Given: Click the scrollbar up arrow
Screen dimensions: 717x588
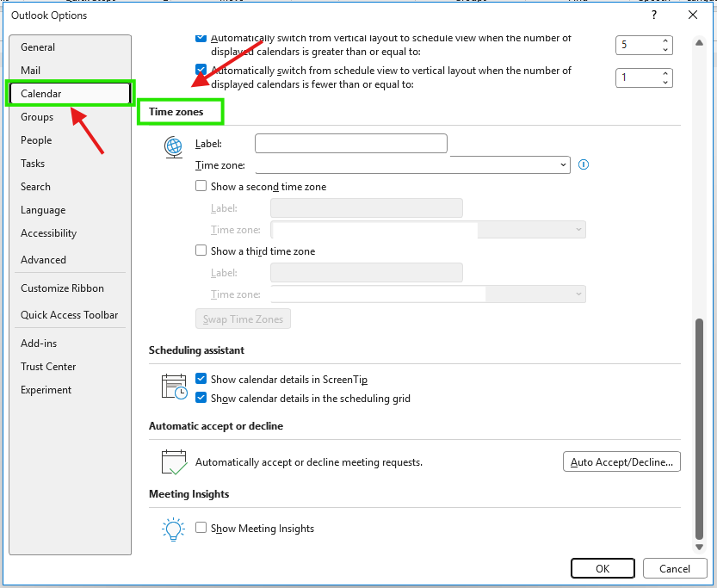Looking at the screenshot, I should [x=699, y=42].
